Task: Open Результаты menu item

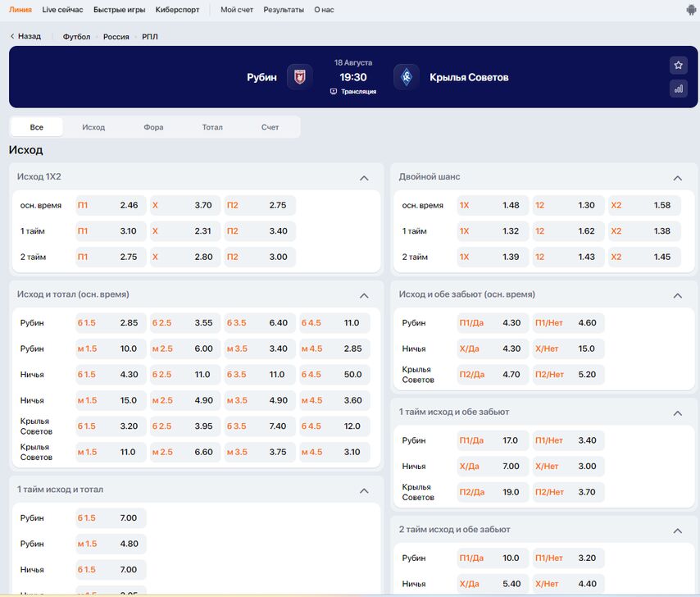Action: [x=284, y=9]
